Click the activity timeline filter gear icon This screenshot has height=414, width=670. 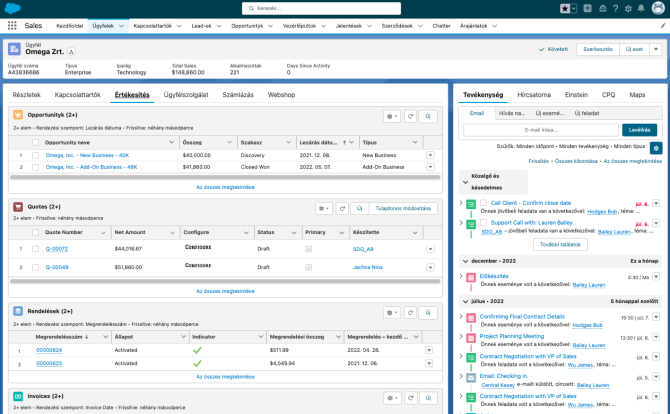(x=655, y=147)
